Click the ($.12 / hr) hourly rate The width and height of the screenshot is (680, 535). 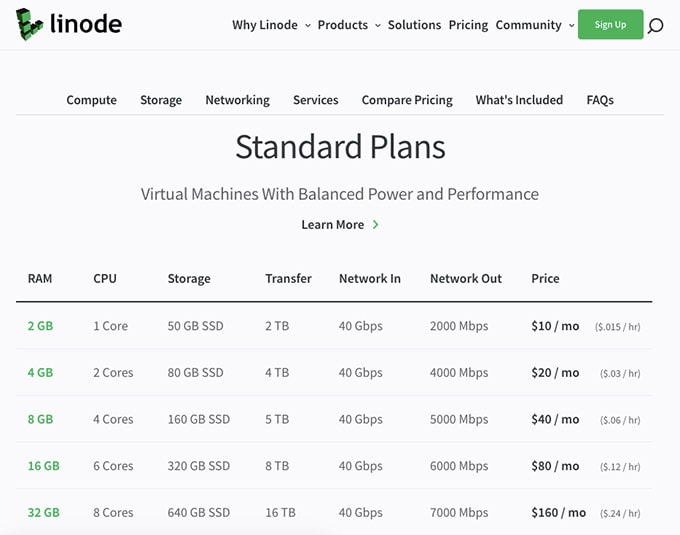(x=620, y=467)
